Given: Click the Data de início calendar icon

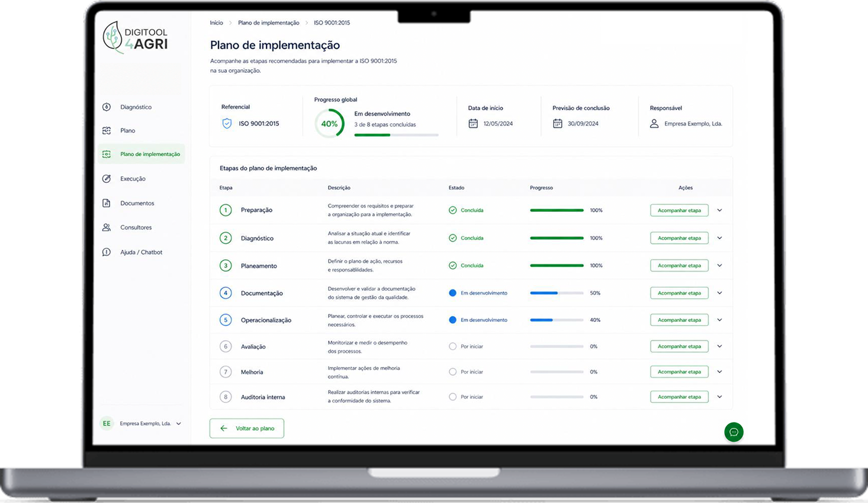Looking at the screenshot, I should click(473, 124).
